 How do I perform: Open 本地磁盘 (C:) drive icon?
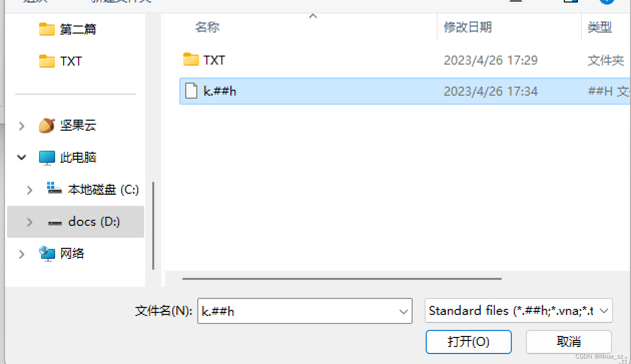pyautogui.click(x=54, y=189)
